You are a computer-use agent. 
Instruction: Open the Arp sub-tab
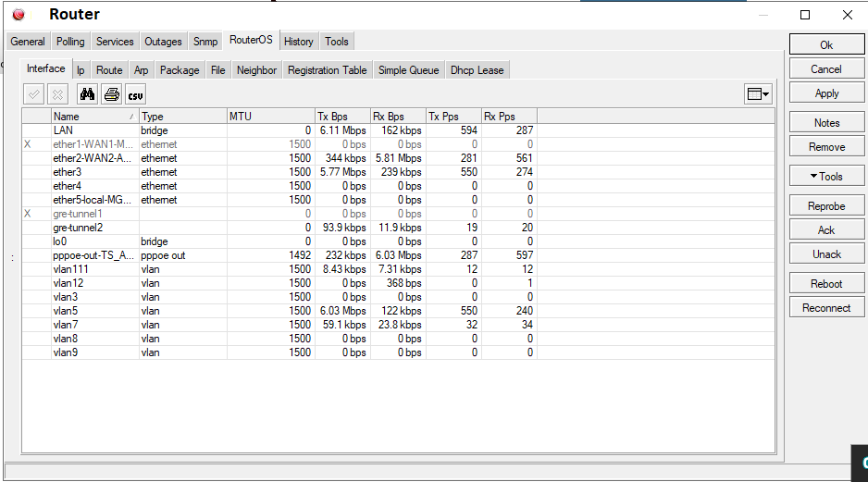tap(142, 70)
